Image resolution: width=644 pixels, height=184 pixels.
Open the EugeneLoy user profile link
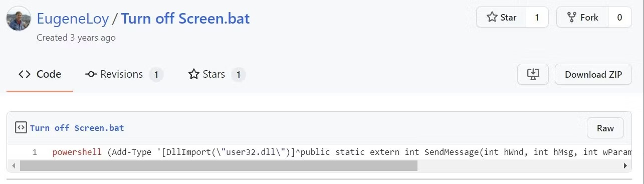coord(73,19)
